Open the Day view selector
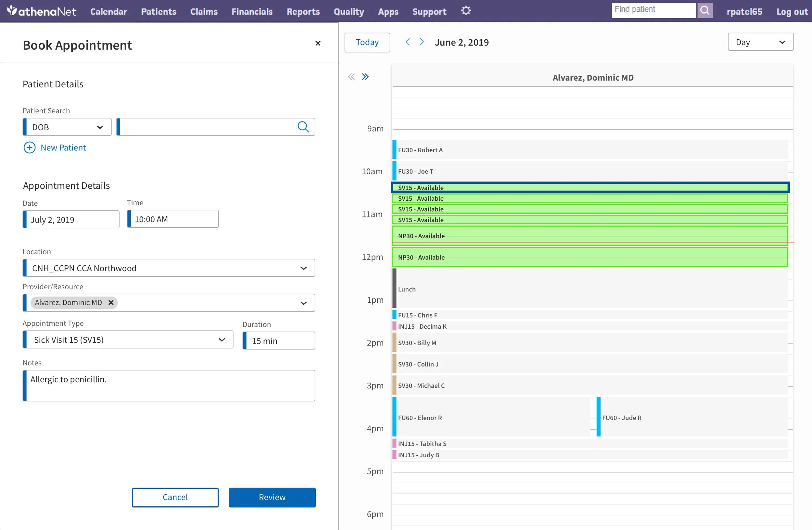Viewport: 812px width, 530px height. pyautogui.click(x=760, y=42)
